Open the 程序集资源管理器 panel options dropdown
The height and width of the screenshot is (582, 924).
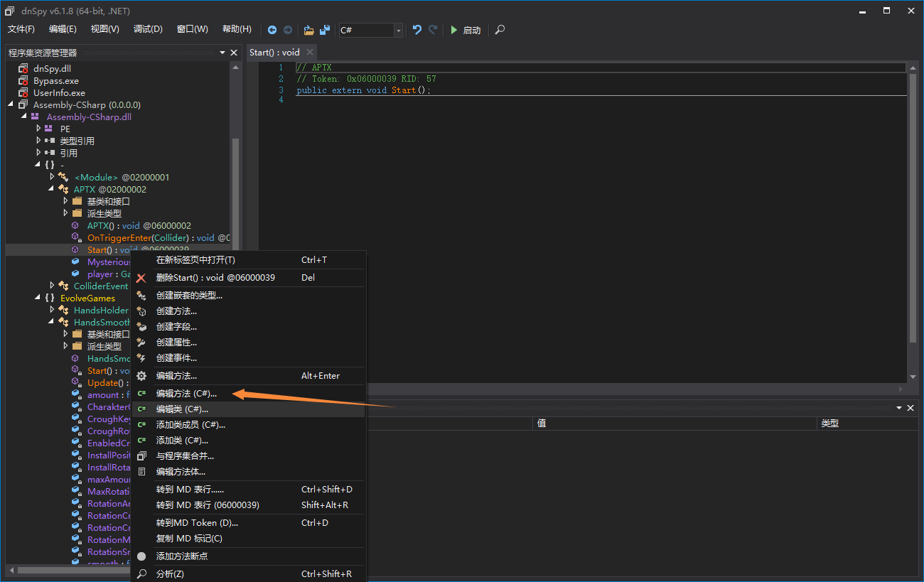pyautogui.click(x=222, y=53)
